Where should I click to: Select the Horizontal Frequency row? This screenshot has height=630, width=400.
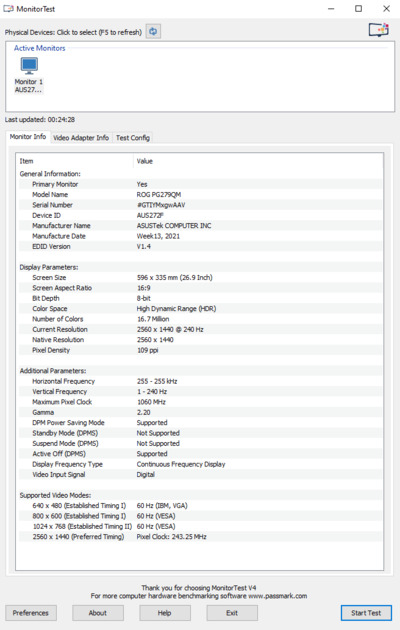200,381
